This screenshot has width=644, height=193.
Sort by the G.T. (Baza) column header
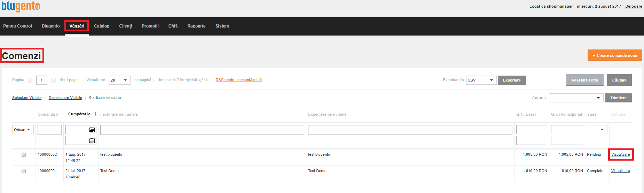click(526, 114)
